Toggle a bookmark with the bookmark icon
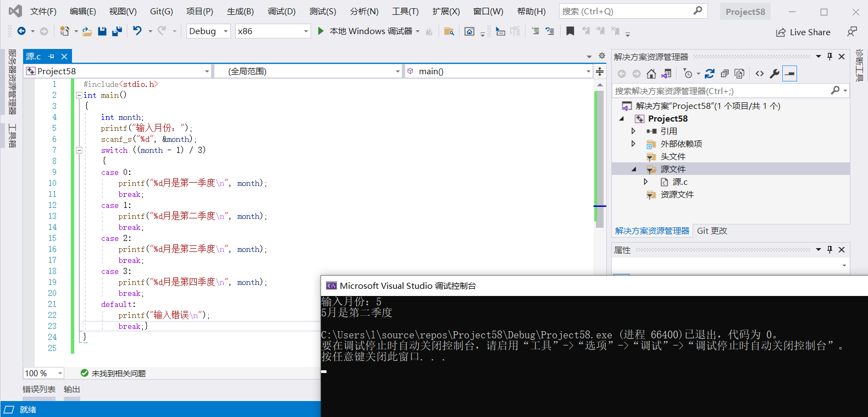This screenshot has height=417, width=868. click(x=570, y=31)
